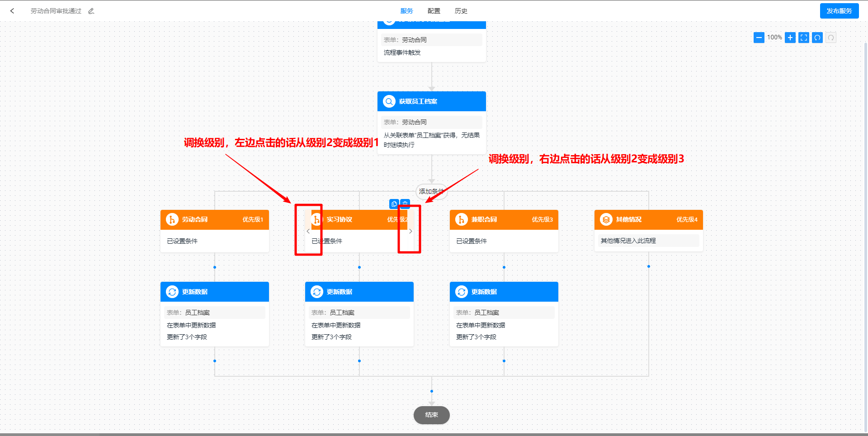The image size is (868, 436).
Task: Click the right chevron on 实习协议 branch
Action: point(410,231)
